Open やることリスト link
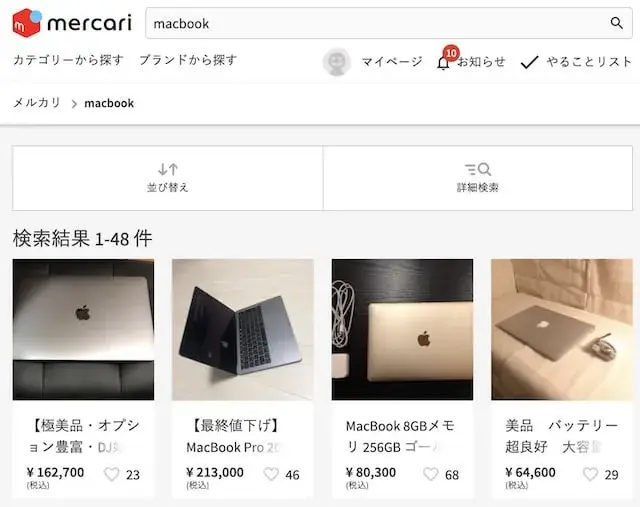This screenshot has width=640, height=507. [589, 62]
